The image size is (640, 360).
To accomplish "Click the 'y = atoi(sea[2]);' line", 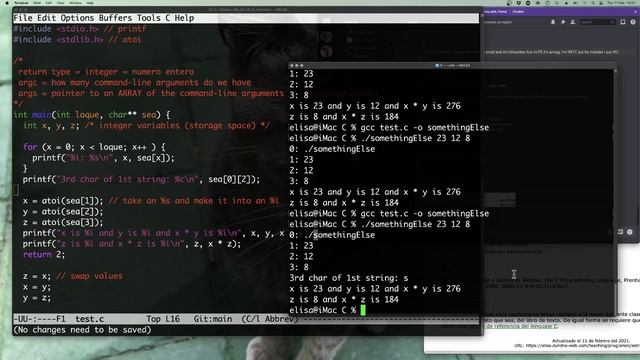I will (x=63, y=211).
